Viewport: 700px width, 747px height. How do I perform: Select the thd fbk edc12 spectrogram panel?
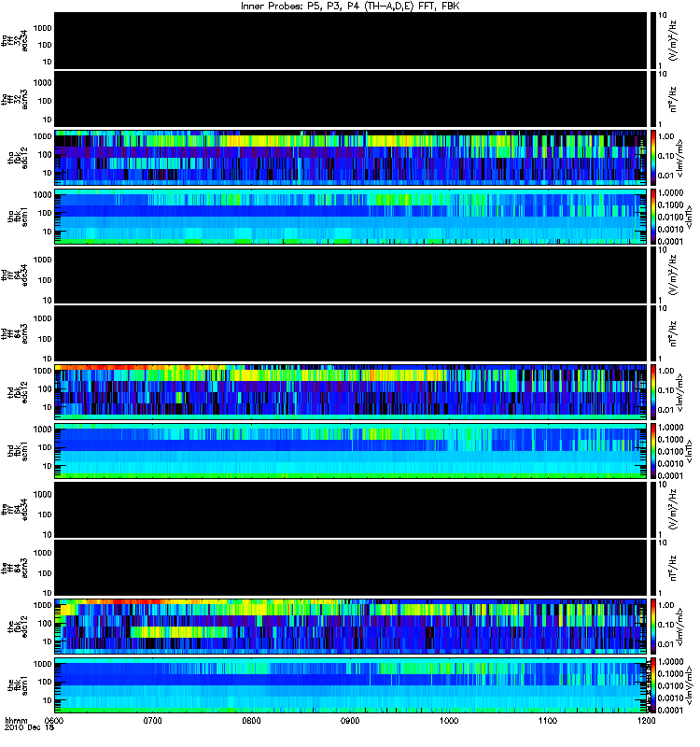pyautogui.click(x=351, y=392)
